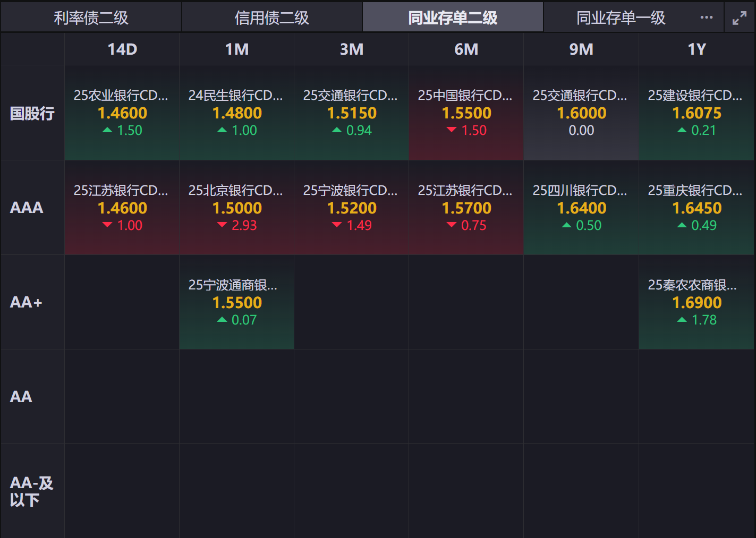The width and height of the screenshot is (756, 538).
Task: Switch to 利率债二级 tab
Action: (91, 18)
